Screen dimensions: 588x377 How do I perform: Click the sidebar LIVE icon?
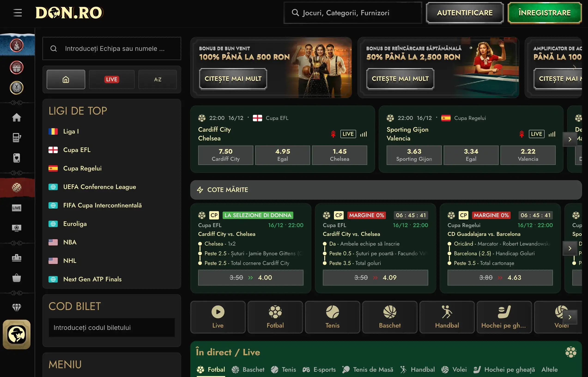pos(16,208)
